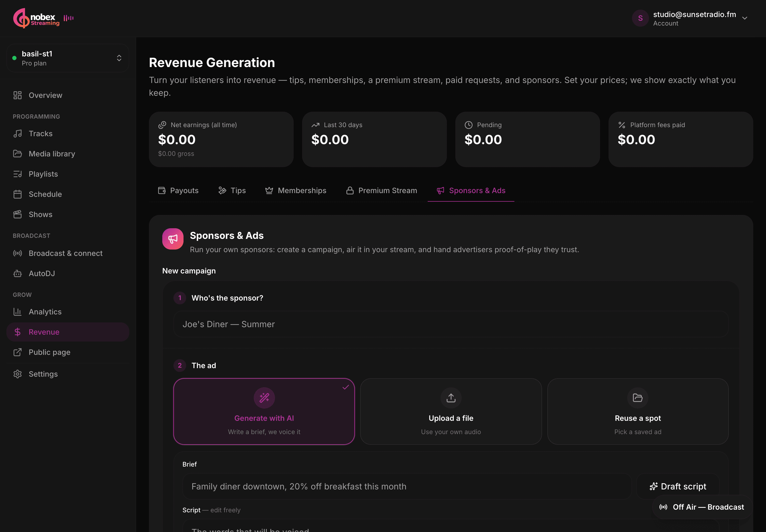Click the Shows clapperboard icon
766x532 pixels.
(17, 214)
